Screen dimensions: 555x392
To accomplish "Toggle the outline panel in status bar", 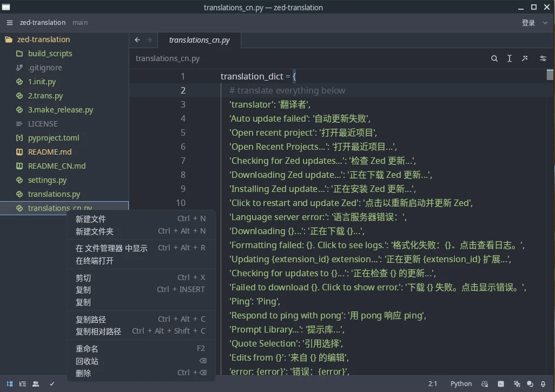I will pos(23,384).
